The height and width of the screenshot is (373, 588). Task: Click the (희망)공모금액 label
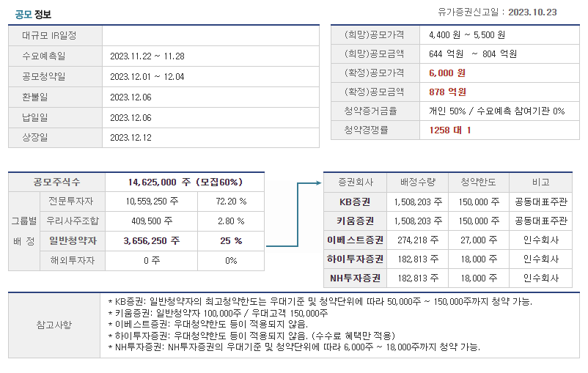pos(374,54)
